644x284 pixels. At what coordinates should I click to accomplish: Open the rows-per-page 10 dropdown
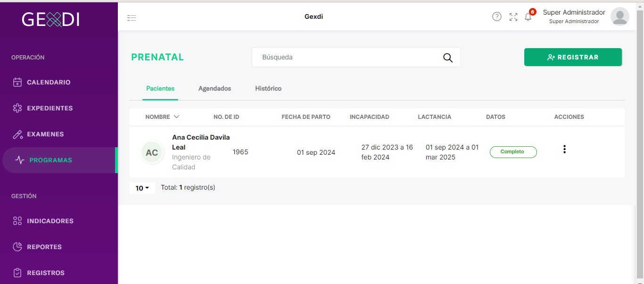[142, 188]
